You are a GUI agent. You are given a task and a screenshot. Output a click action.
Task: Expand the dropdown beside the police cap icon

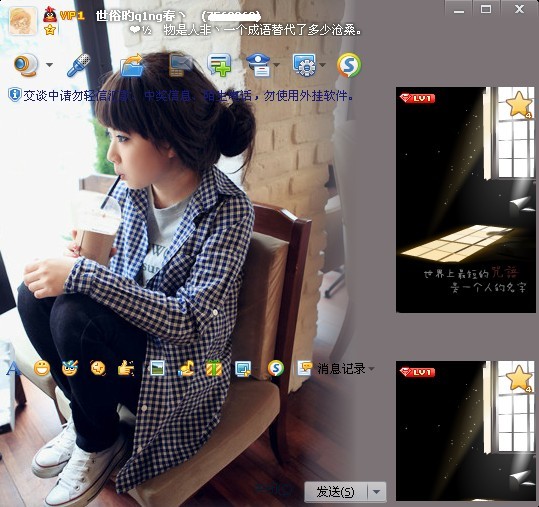[276, 65]
